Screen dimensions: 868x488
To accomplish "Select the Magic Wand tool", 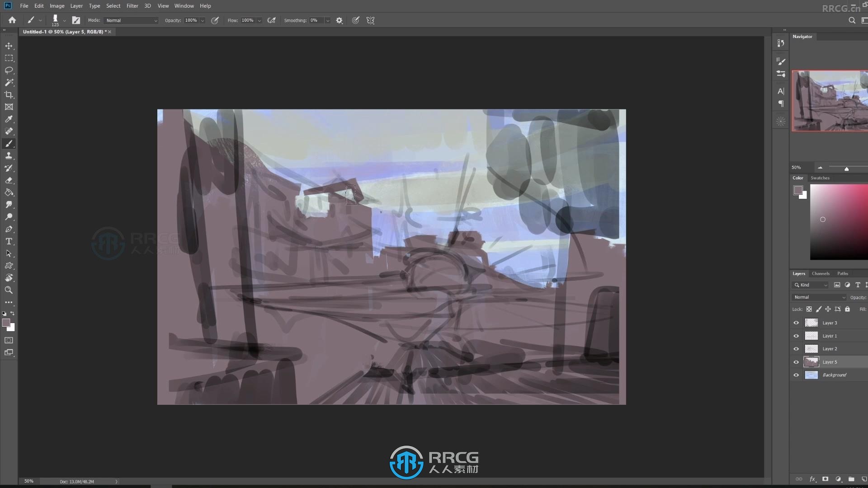I will [9, 83].
